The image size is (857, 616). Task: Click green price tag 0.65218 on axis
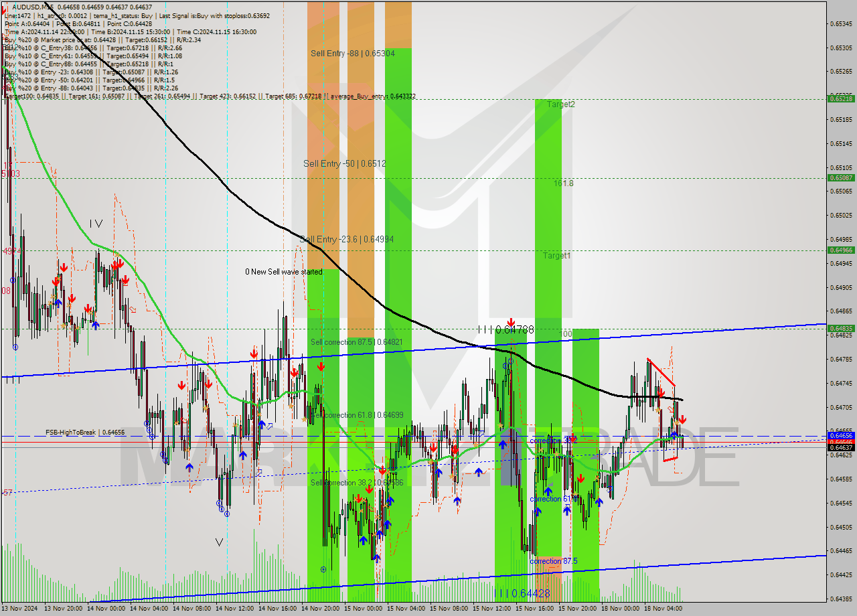pos(841,98)
